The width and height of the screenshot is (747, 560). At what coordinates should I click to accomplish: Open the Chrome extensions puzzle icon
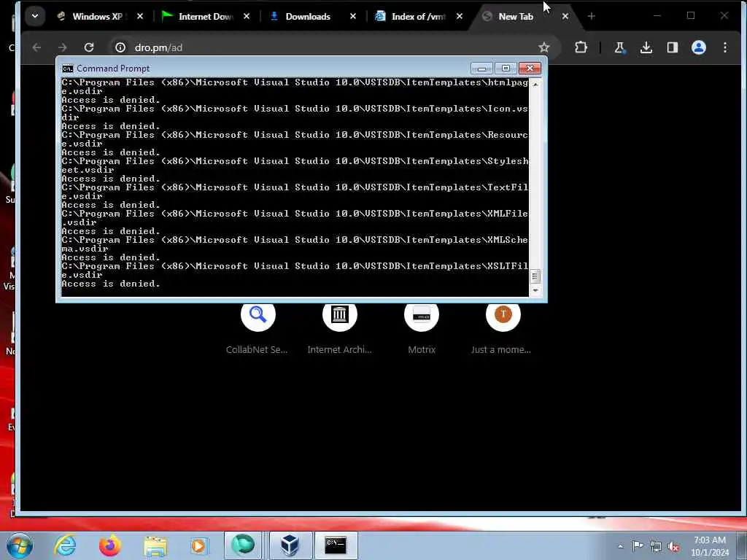(x=581, y=47)
